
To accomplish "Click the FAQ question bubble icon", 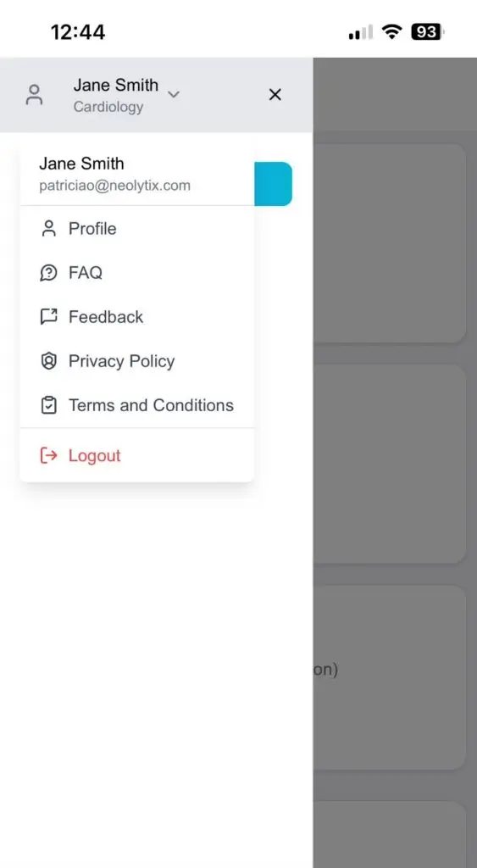I will 48,273.
